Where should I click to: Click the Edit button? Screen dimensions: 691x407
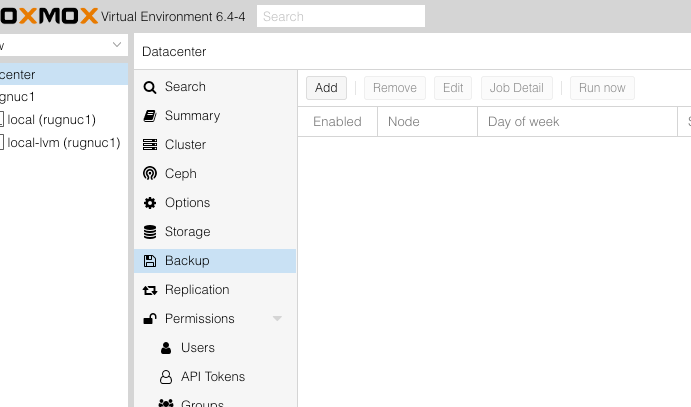pyautogui.click(x=453, y=88)
